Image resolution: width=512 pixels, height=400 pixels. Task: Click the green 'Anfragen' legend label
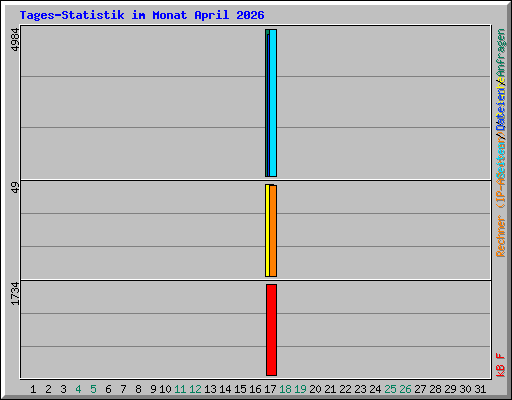pyautogui.click(x=501, y=53)
